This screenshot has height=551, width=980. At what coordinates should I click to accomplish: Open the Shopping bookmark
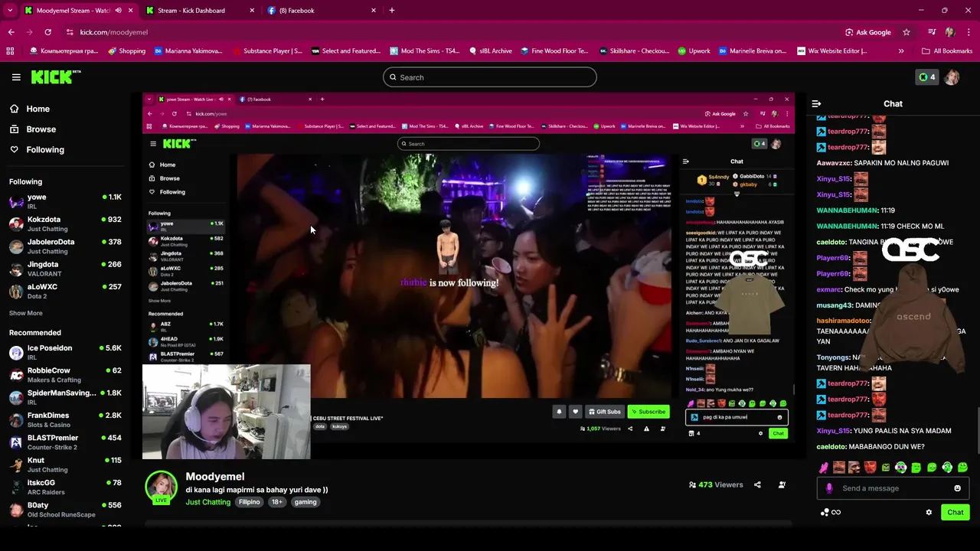[126, 51]
